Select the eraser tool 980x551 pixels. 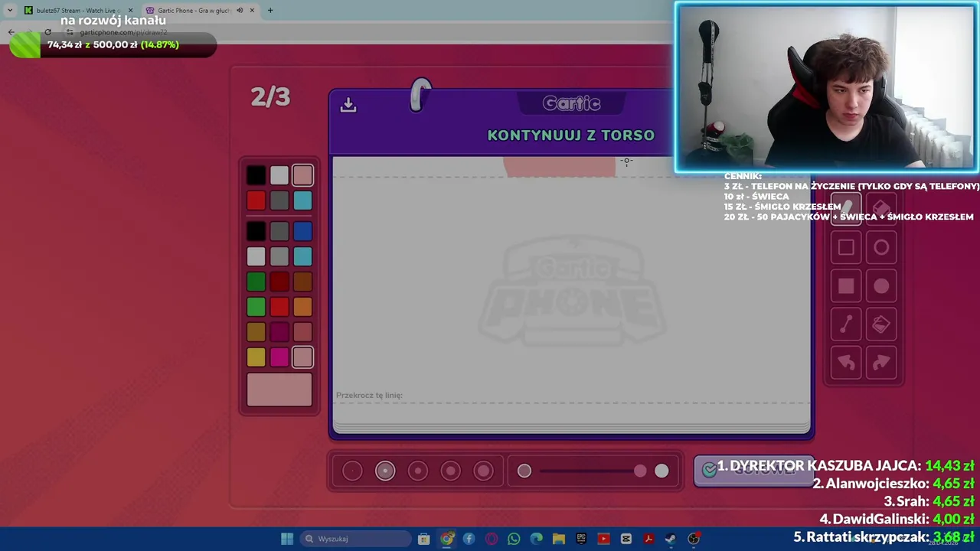pos(881,209)
